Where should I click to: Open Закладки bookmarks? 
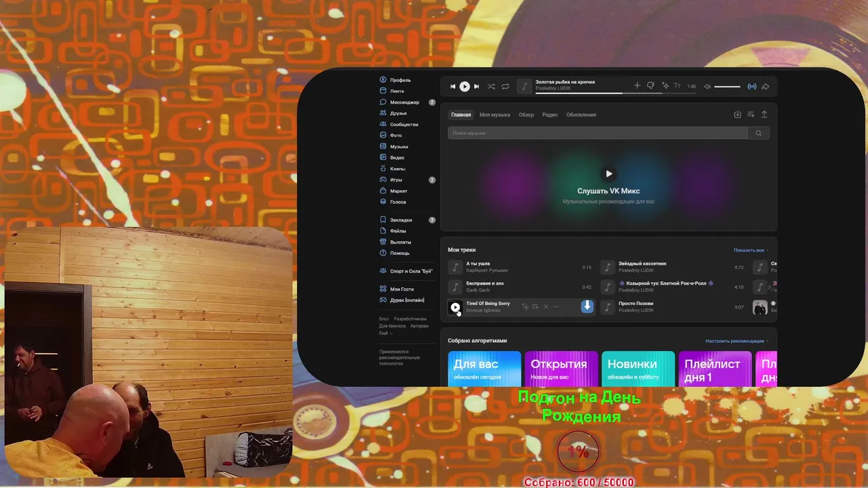click(x=401, y=220)
